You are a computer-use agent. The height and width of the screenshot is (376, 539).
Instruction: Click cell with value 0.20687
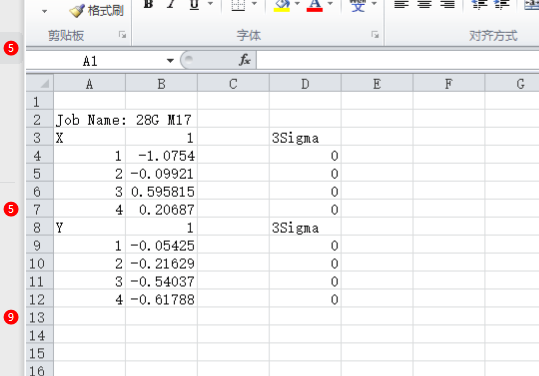point(162,209)
